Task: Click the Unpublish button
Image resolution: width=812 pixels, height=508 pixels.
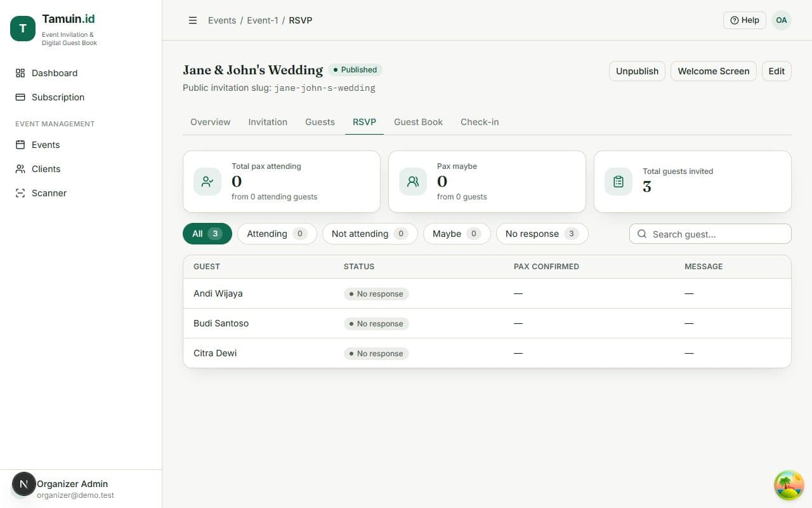Action: (x=638, y=71)
